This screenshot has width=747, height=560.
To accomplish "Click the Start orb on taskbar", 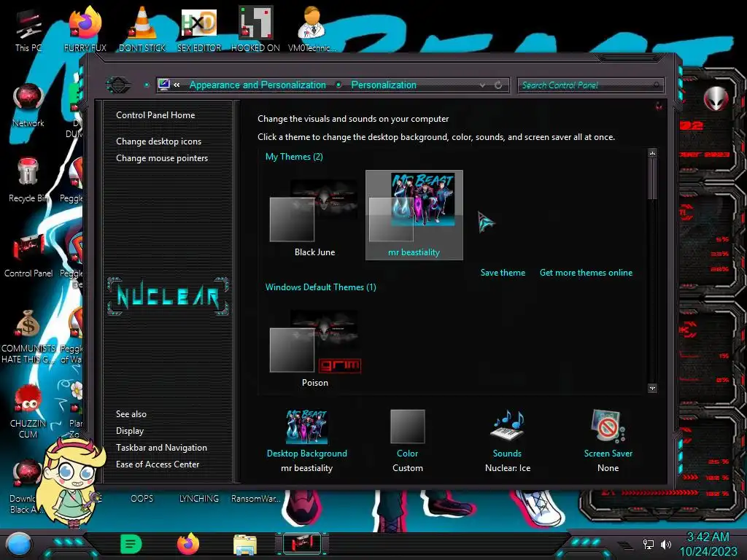I will click(18, 544).
